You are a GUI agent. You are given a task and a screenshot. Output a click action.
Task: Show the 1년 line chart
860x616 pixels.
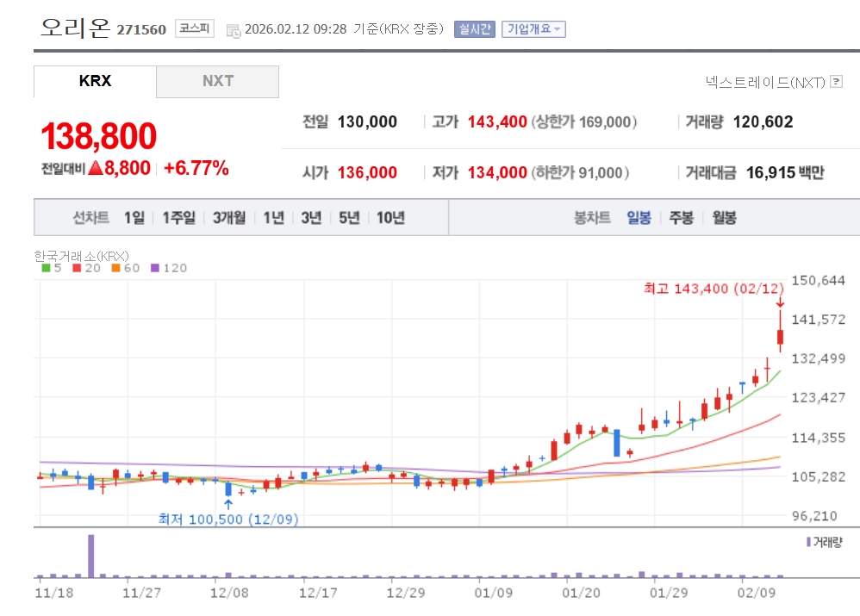[273, 218]
